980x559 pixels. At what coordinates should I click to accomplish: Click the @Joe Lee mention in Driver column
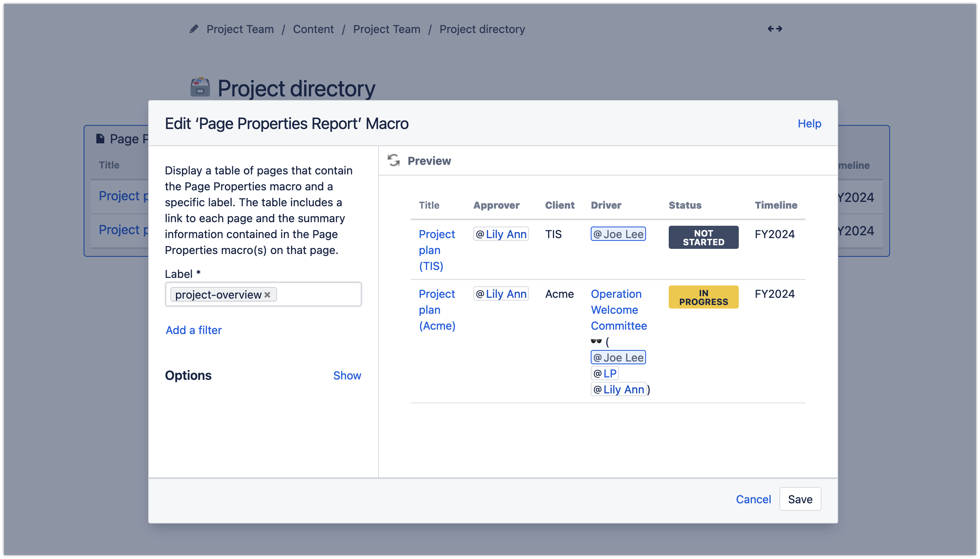[618, 234]
